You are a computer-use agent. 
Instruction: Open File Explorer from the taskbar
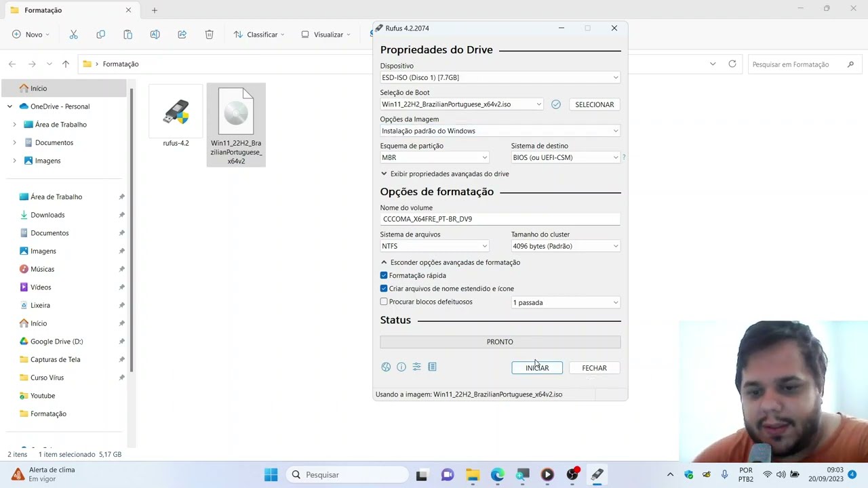(473, 474)
